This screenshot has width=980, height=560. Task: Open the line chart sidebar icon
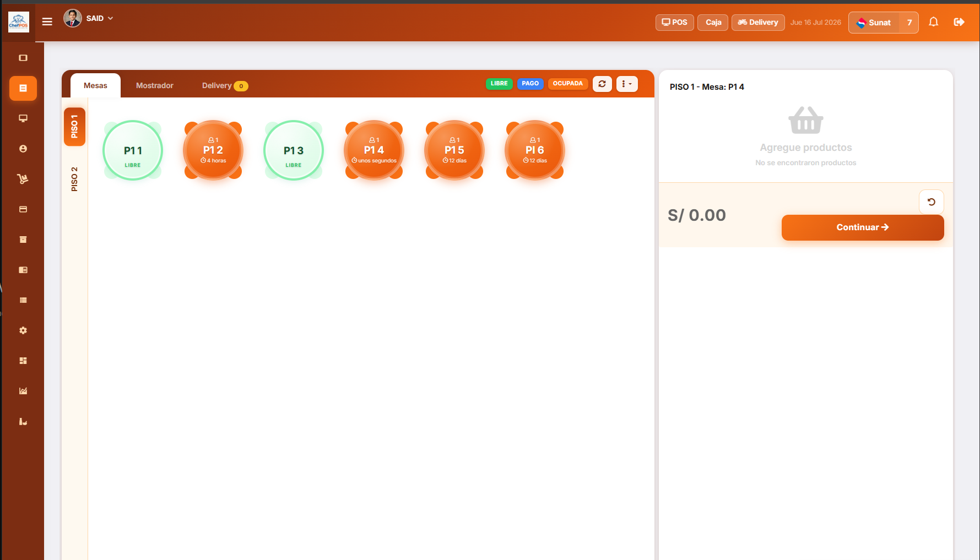pyautogui.click(x=23, y=391)
